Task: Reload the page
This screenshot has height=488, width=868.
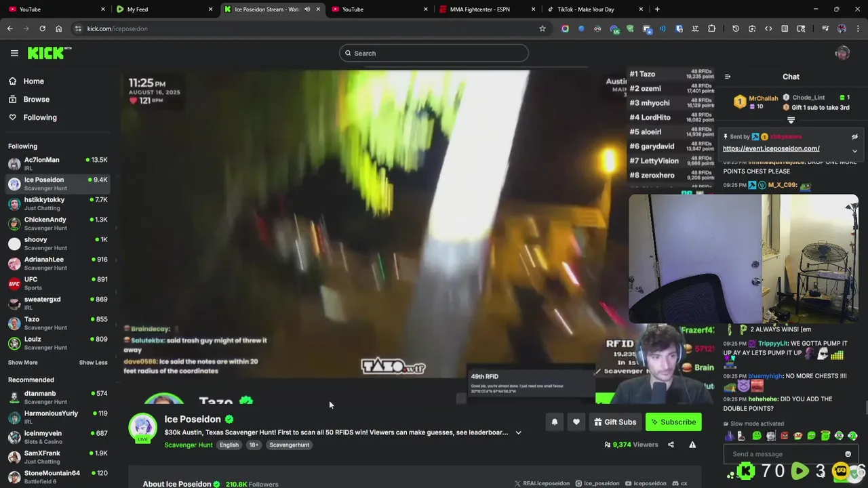Action: (42, 28)
